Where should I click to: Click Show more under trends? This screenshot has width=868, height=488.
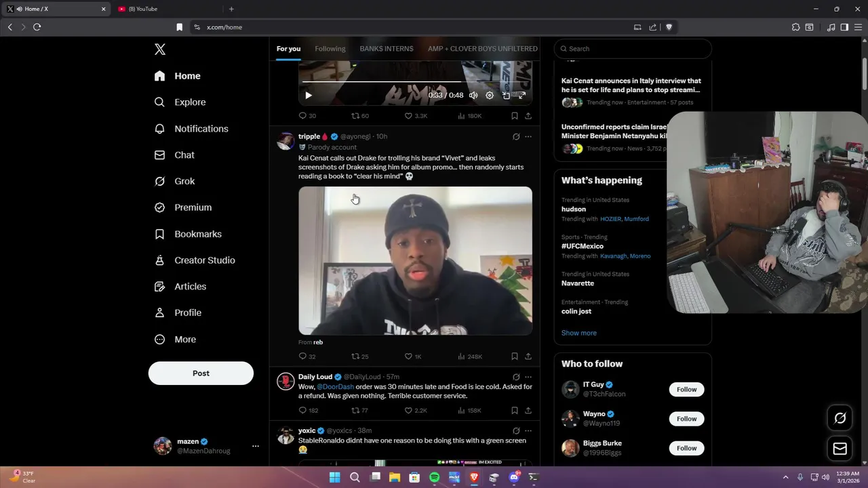(579, 333)
